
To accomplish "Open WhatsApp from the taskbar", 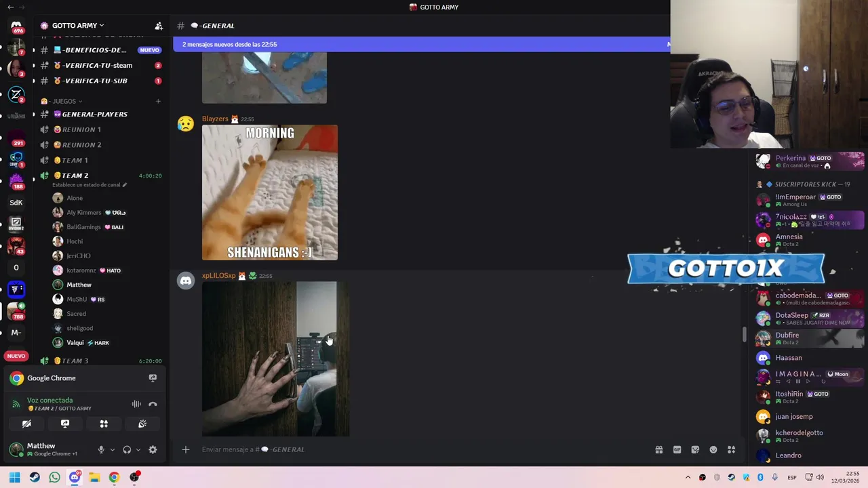I will click(54, 477).
